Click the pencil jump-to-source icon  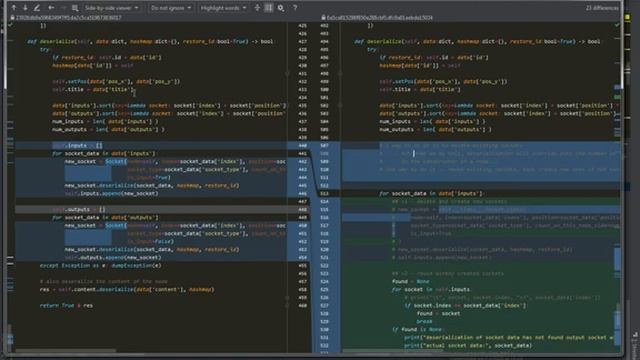click(37, 7)
